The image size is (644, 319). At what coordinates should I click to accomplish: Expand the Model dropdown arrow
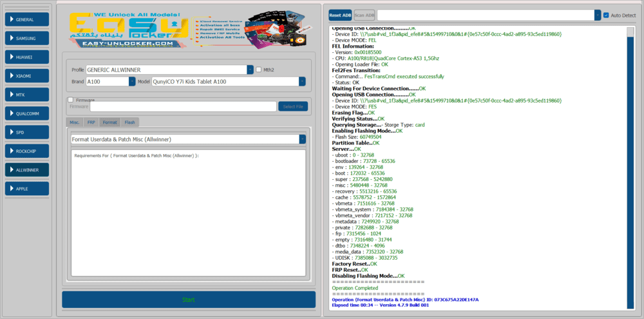click(302, 81)
